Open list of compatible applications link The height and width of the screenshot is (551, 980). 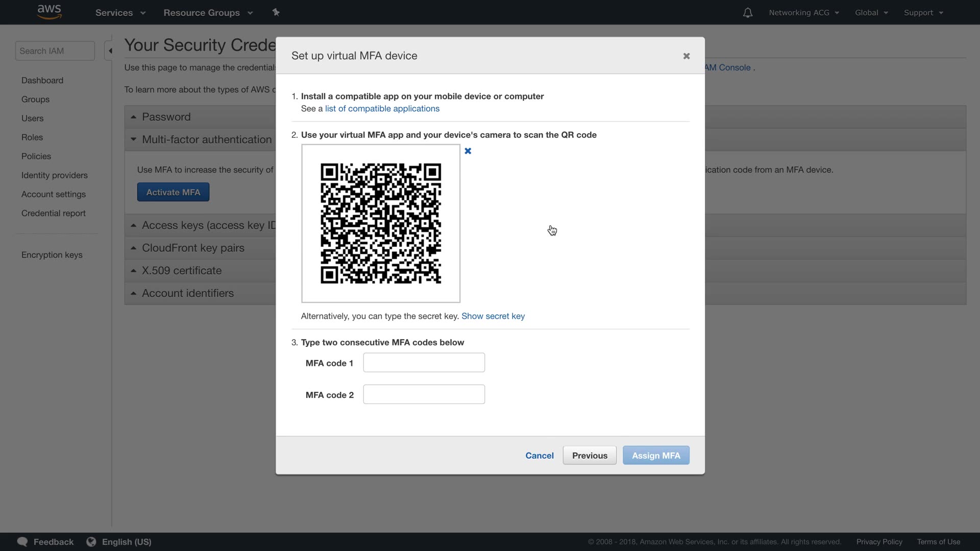pos(382,109)
